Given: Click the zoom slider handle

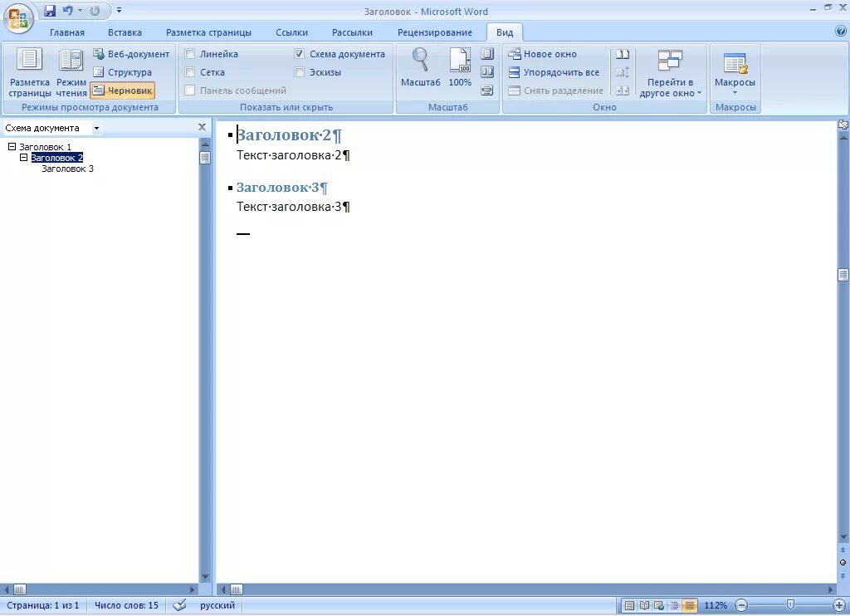Looking at the screenshot, I should pyautogui.click(x=790, y=604).
